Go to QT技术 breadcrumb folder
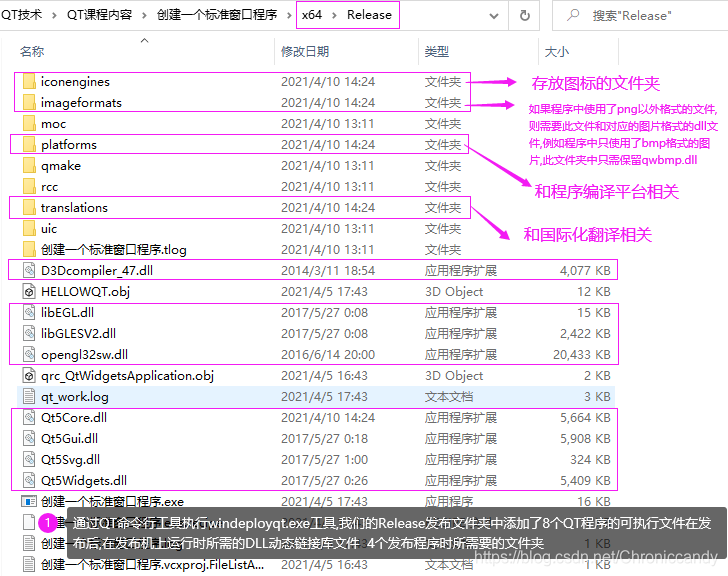The height and width of the screenshot is (576, 728). click(22, 15)
